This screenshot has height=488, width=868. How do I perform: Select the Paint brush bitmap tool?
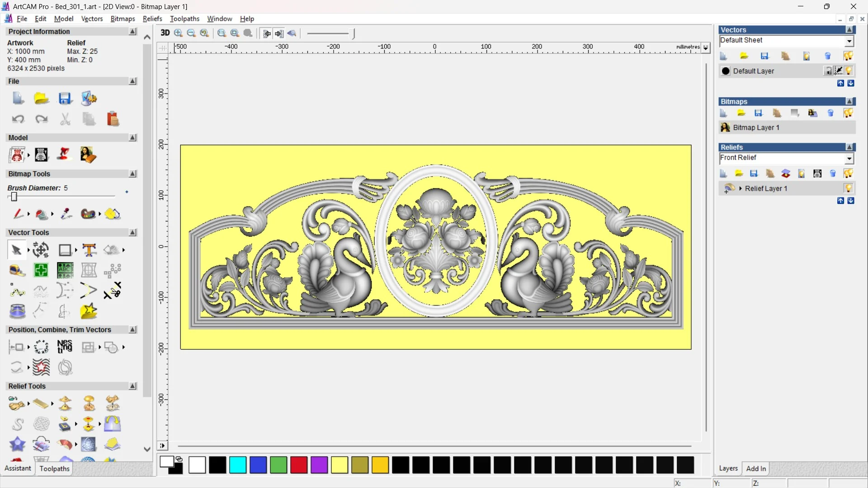[x=18, y=214]
